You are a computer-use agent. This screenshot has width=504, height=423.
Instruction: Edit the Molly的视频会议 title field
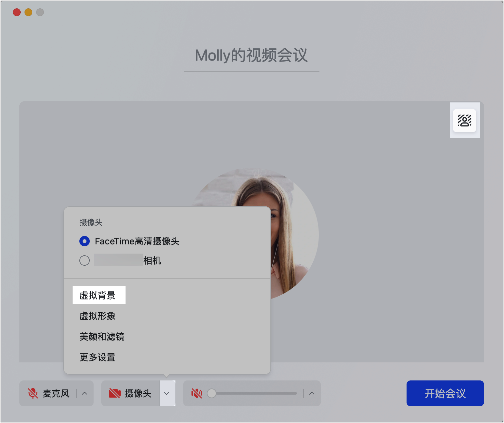[252, 55]
